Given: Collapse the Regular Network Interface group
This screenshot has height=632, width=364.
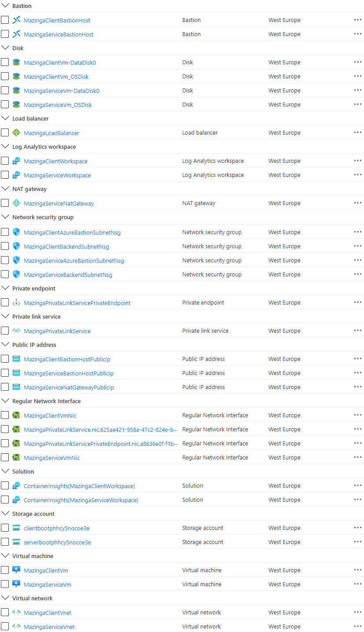Looking at the screenshot, I should 5,401.
